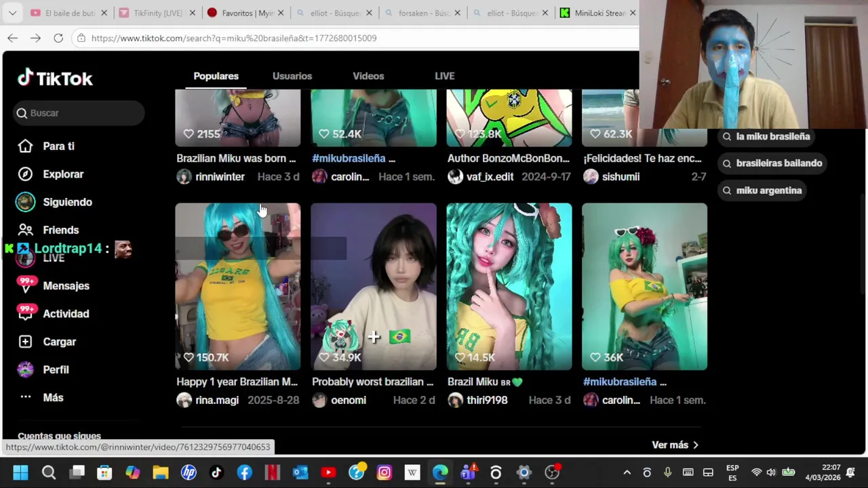Open 'Brazil Miku' video thumbnail
The height and width of the screenshot is (488, 868).
point(509,286)
